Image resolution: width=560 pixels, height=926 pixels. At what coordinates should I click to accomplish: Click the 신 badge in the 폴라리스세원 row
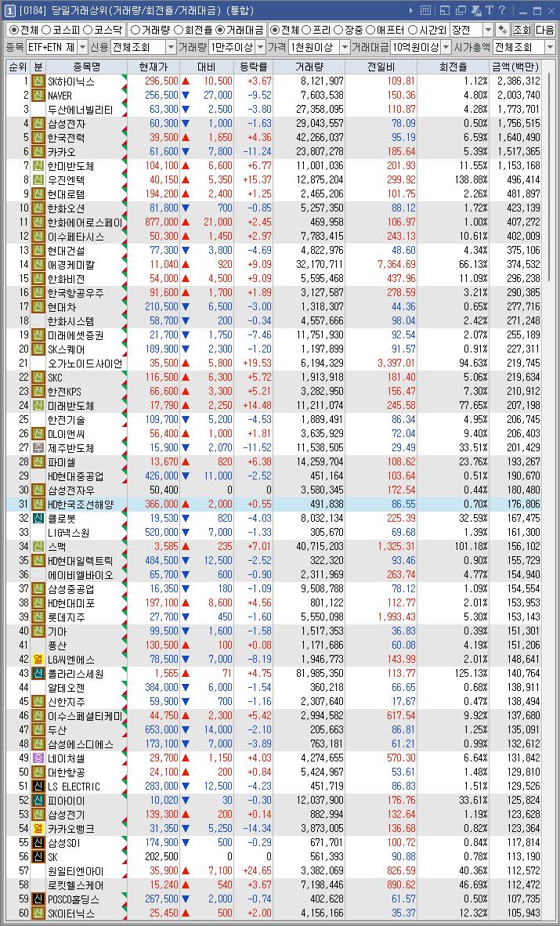pos(38,673)
